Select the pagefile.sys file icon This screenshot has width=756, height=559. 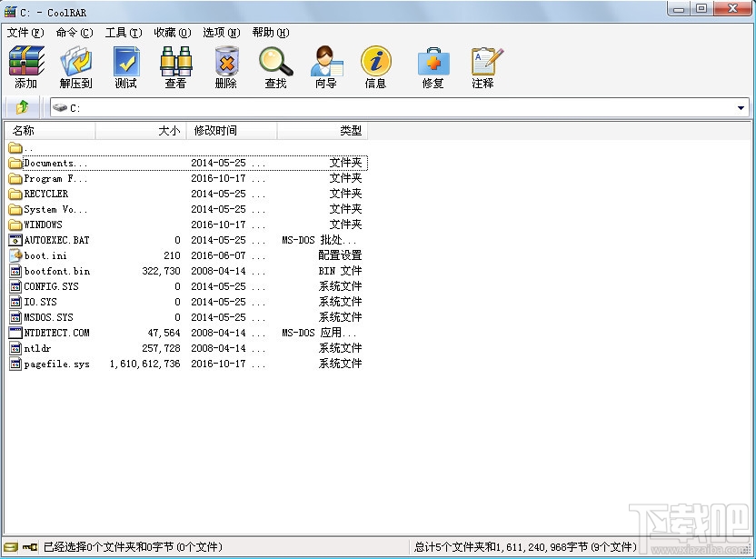click(15, 364)
